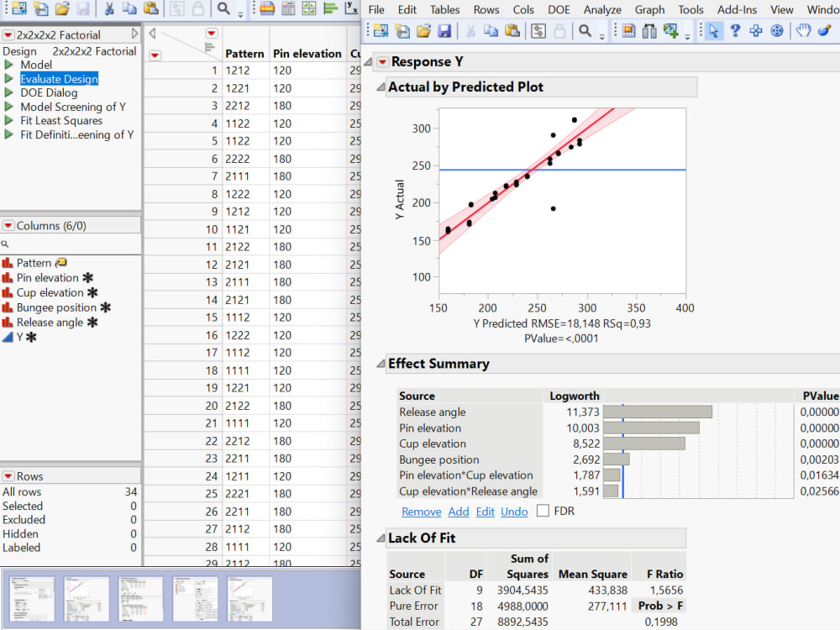Open the Analyze menu

tap(602, 9)
